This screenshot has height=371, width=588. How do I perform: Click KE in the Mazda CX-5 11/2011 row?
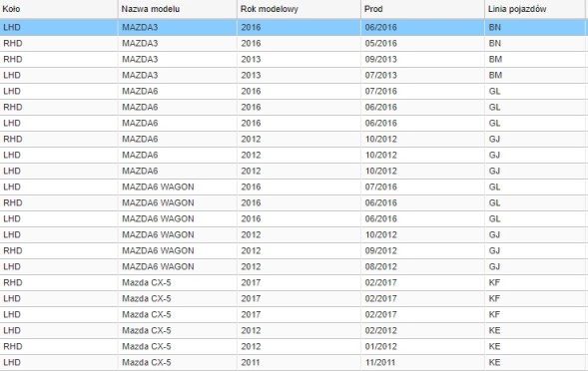click(x=494, y=362)
